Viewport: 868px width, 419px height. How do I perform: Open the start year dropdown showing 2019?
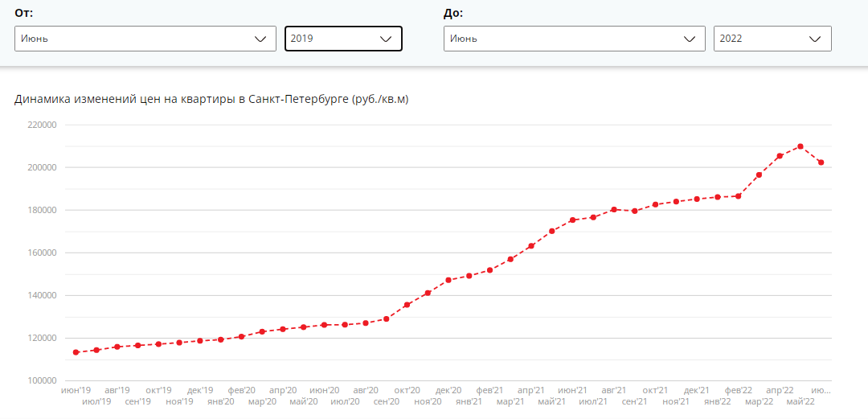pyautogui.click(x=343, y=39)
